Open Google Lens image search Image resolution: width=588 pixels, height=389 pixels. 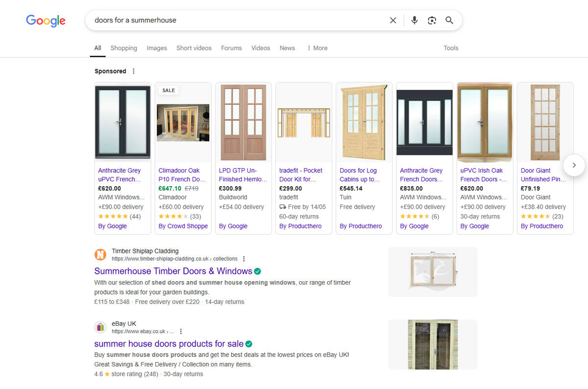pyautogui.click(x=432, y=21)
